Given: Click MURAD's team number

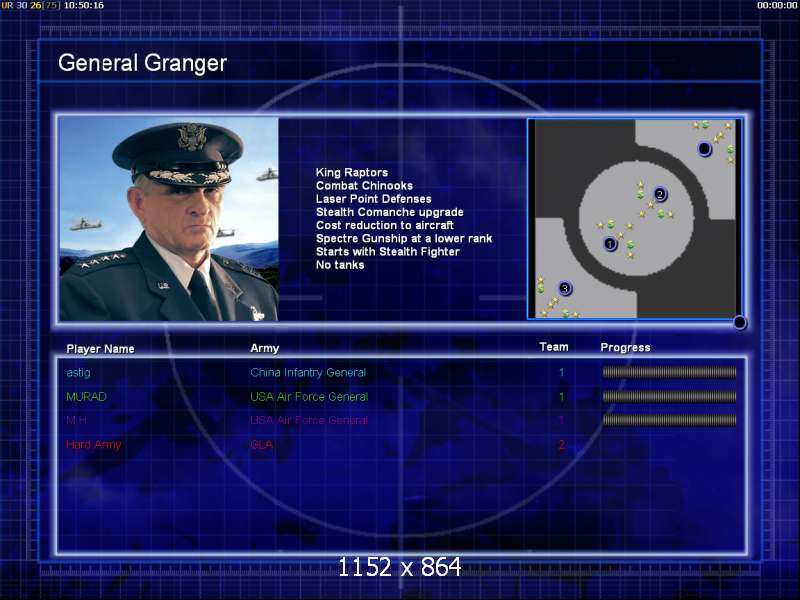Looking at the screenshot, I should (562, 396).
